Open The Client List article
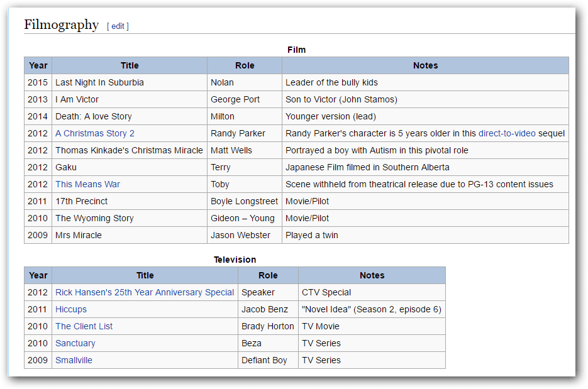 point(84,326)
